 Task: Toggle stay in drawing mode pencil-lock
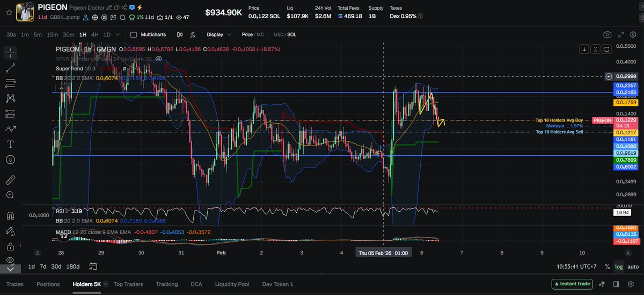click(x=10, y=232)
